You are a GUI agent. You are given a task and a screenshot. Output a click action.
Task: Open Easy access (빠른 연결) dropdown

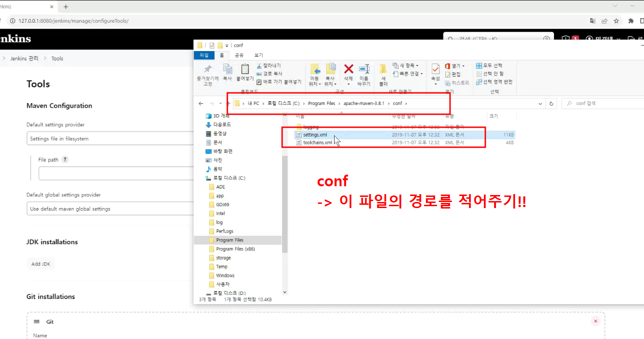408,73
